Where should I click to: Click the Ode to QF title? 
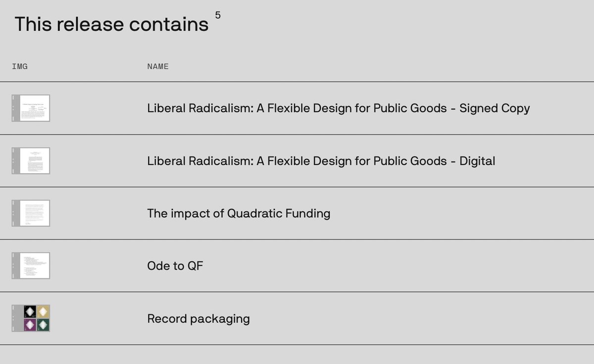click(x=175, y=266)
